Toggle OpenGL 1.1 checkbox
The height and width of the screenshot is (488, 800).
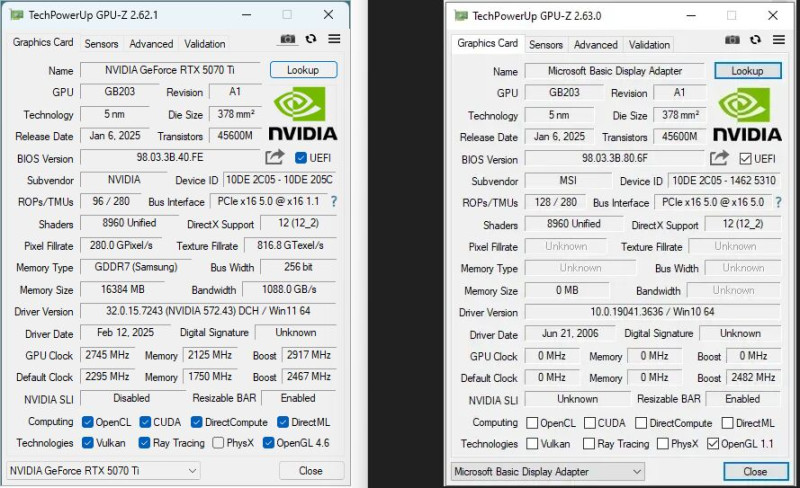(713, 444)
